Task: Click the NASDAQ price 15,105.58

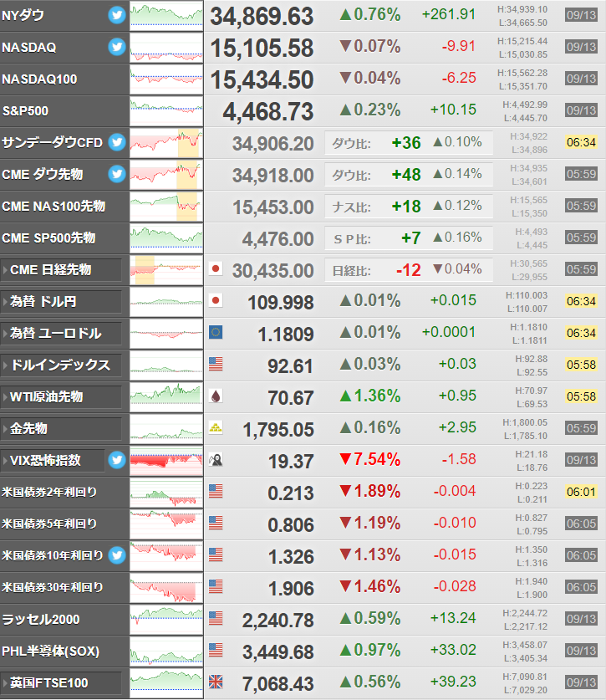Action: (262, 49)
